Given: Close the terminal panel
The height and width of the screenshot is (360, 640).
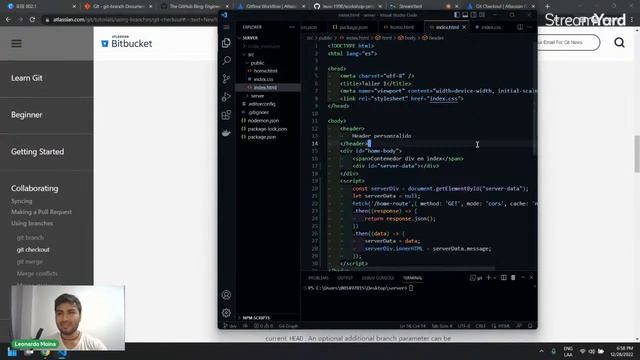Looking at the screenshot, I should pyautogui.click(x=531, y=278).
